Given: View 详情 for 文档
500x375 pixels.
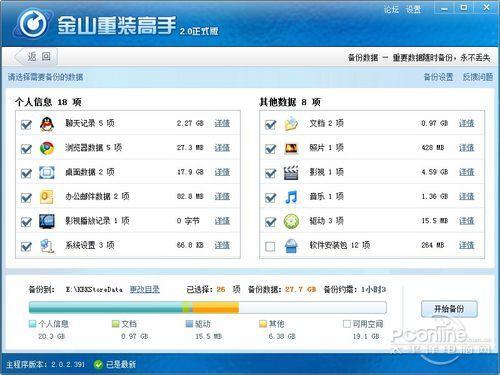Looking at the screenshot, I should tap(466, 123).
